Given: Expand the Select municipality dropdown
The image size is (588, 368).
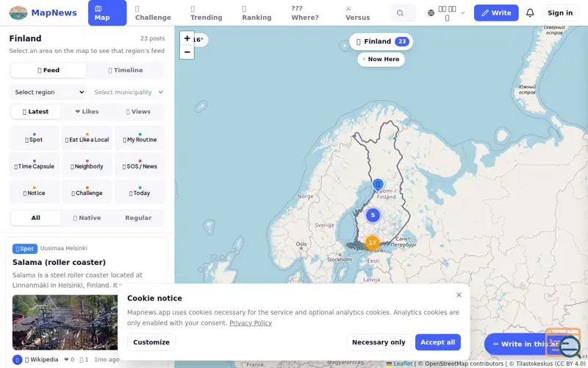Looking at the screenshot, I should pyautogui.click(x=126, y=92).
